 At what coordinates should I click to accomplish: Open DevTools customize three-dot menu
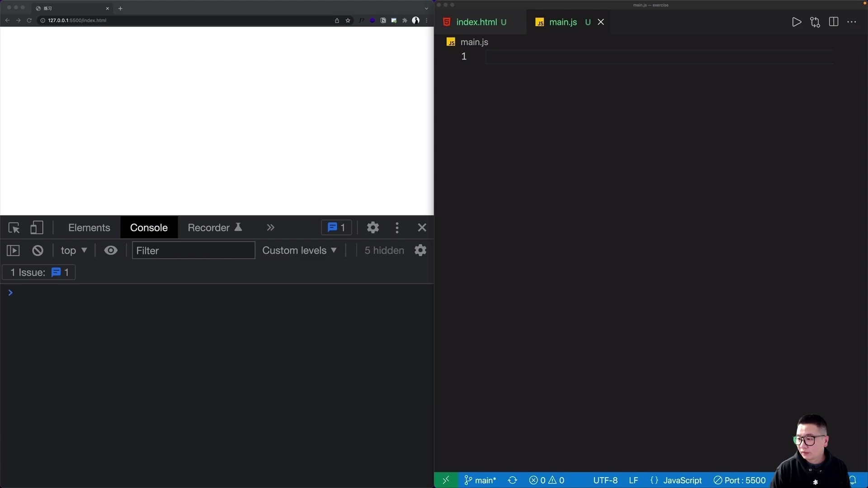pos(397,228)
